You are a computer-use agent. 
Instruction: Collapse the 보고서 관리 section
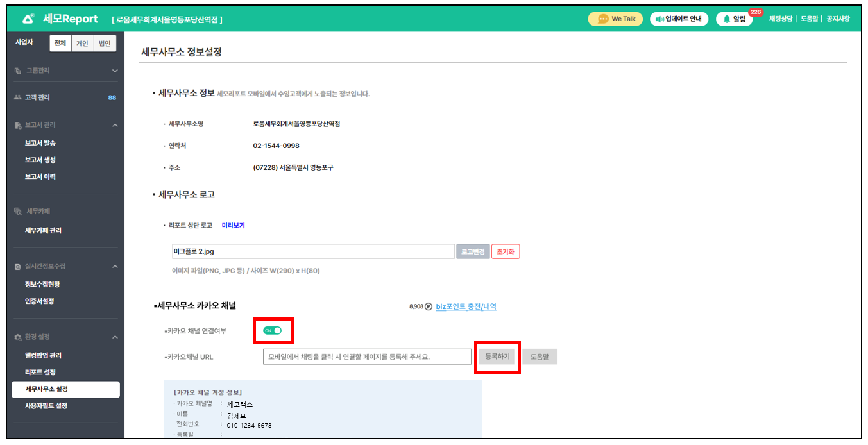115,125
